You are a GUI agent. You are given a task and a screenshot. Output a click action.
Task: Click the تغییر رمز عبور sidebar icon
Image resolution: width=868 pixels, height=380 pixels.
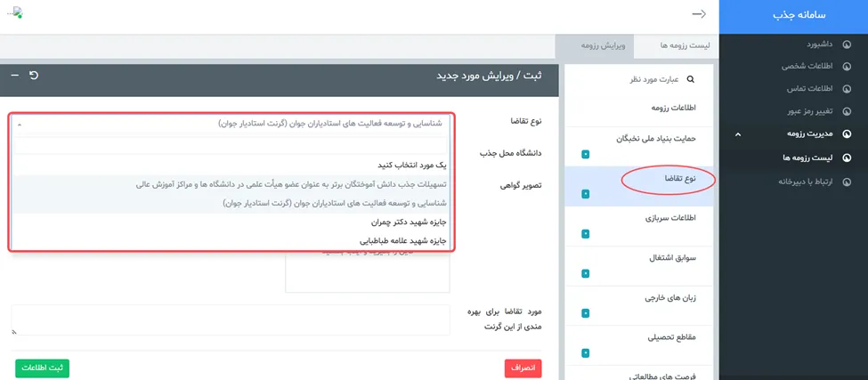coord(847,111)
